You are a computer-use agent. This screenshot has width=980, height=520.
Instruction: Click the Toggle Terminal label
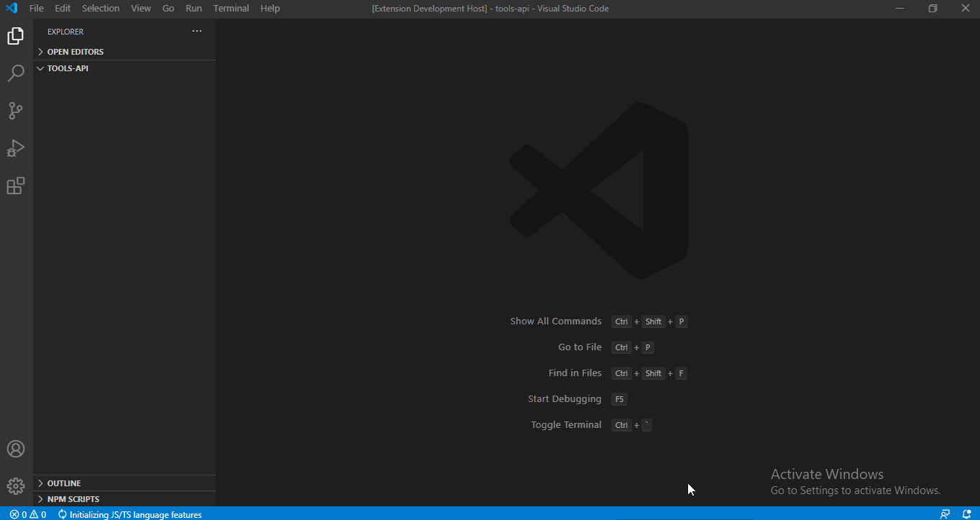[567, 425]
